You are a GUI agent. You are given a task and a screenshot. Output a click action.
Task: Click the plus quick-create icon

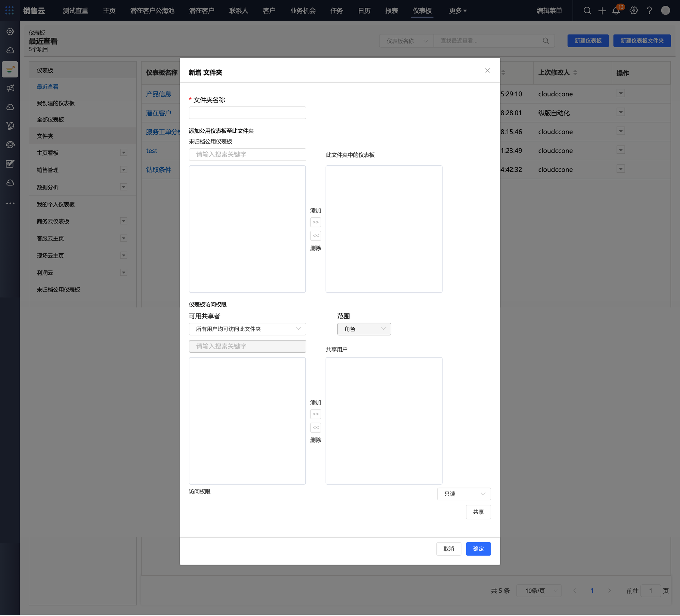(x=602, y=11)
